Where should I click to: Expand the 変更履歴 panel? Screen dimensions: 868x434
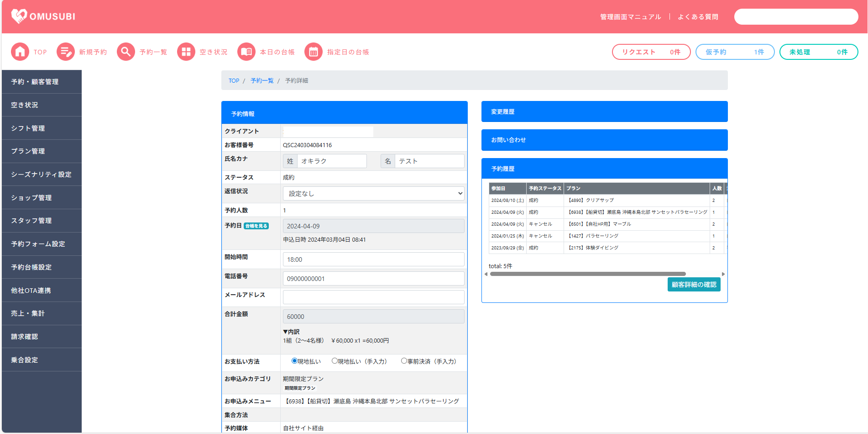click(604, 112)
